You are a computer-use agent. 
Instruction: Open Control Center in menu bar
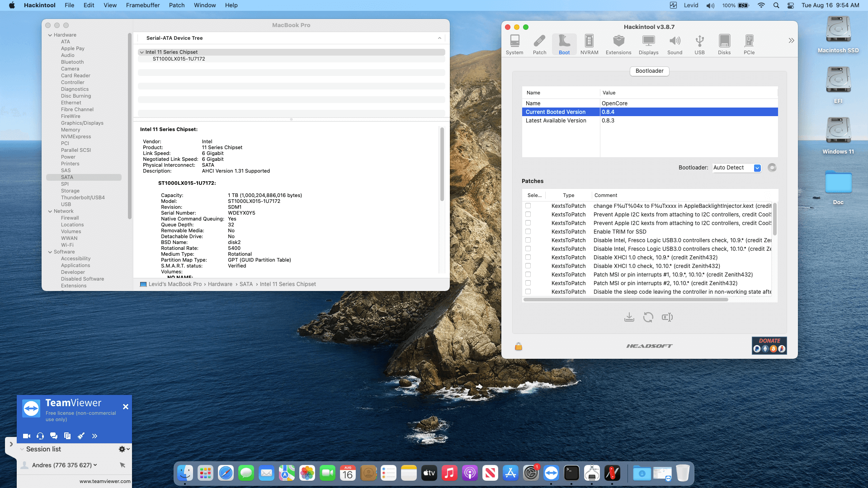791,5
